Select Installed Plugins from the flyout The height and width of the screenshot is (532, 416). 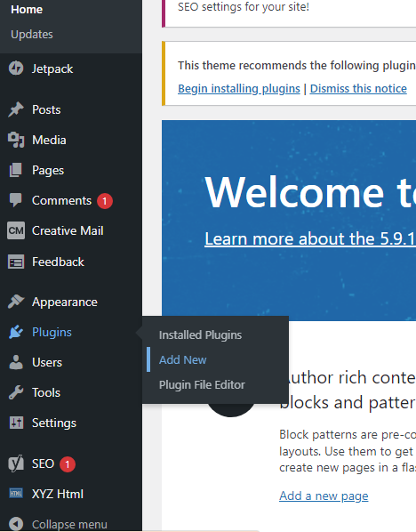click(200, 335)
